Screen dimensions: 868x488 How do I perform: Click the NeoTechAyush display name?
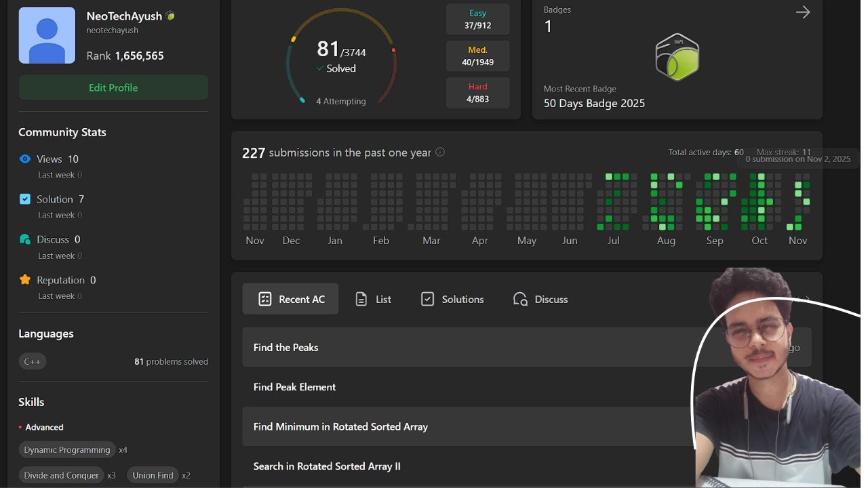tap(124, 16)
